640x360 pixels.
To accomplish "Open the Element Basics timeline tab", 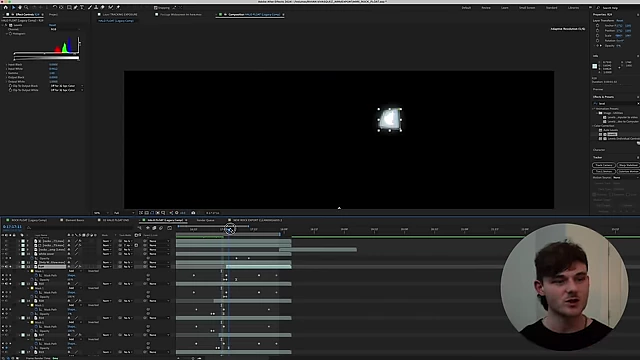I will click(75, 220).
